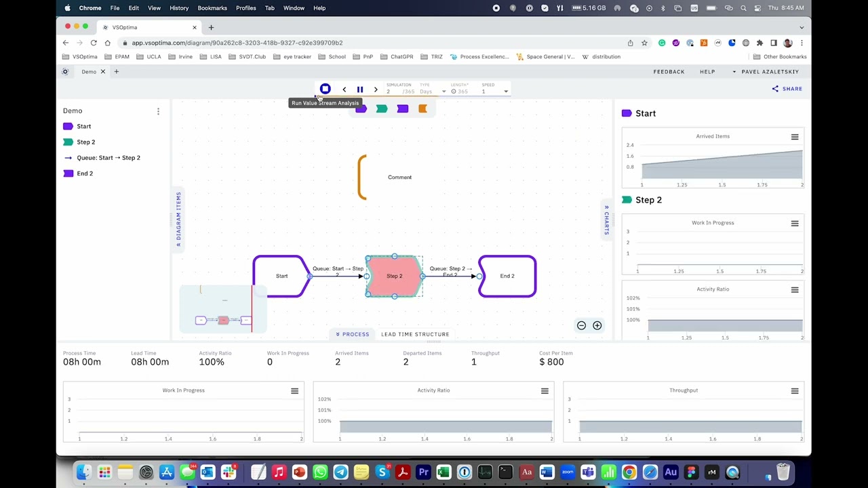Open the Throughput chart menu
The image size is (868, 488).
point(795,391)
